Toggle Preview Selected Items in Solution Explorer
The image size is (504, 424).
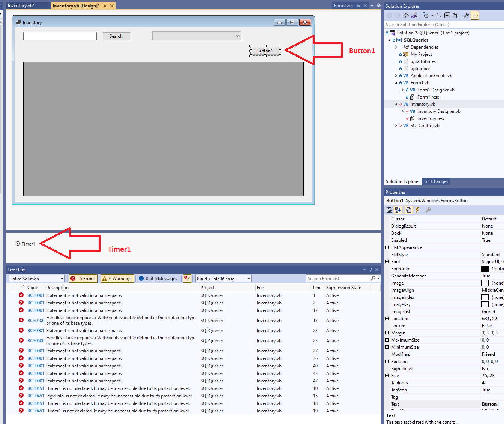pyautogui.click(x=475, y=15)
